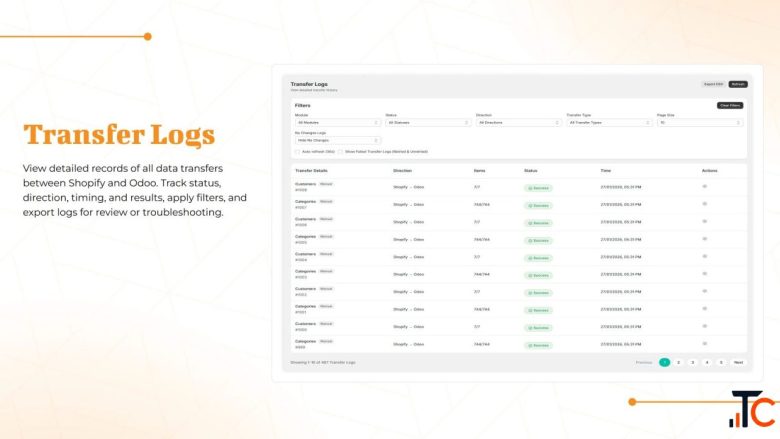This screenshot has width=780, height=439.
Task: Click the Transfer Logs panel title
Action: (309, 84)
